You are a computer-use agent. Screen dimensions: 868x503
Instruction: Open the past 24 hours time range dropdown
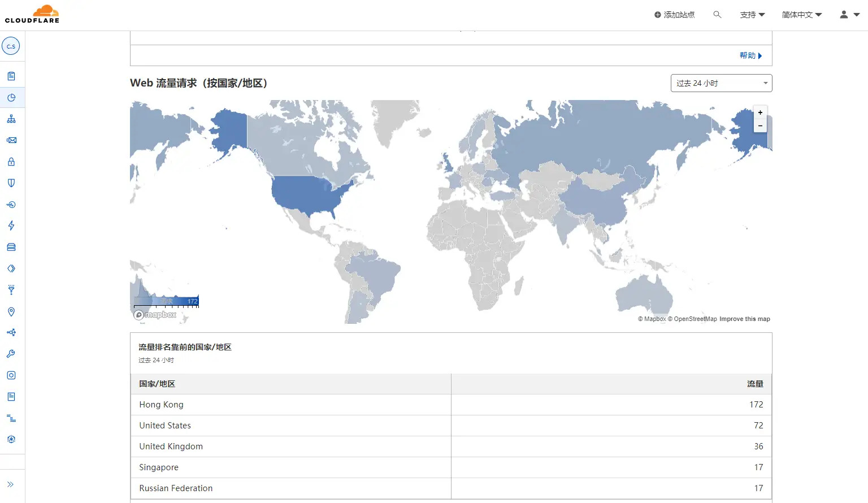coord(721,83)
